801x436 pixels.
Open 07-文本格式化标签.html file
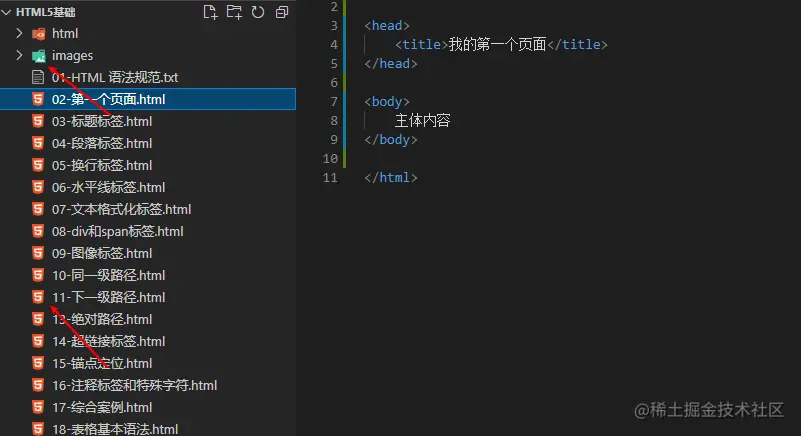point(122,209)
